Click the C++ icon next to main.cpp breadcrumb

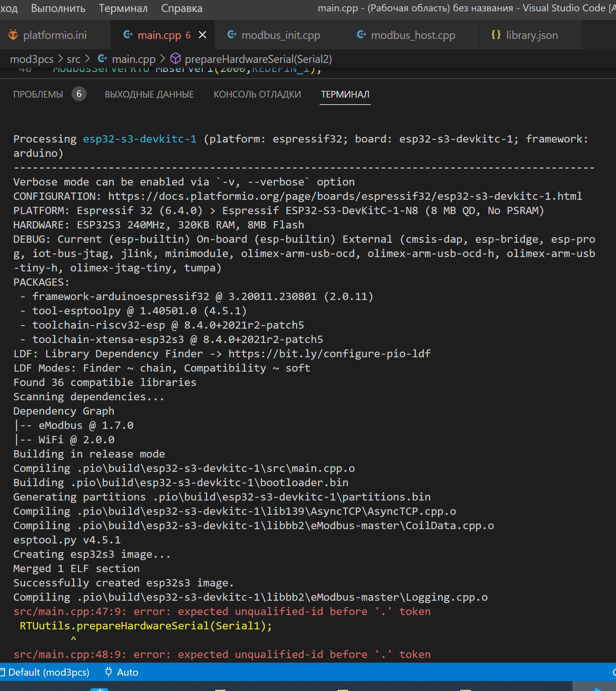[103, 59]
